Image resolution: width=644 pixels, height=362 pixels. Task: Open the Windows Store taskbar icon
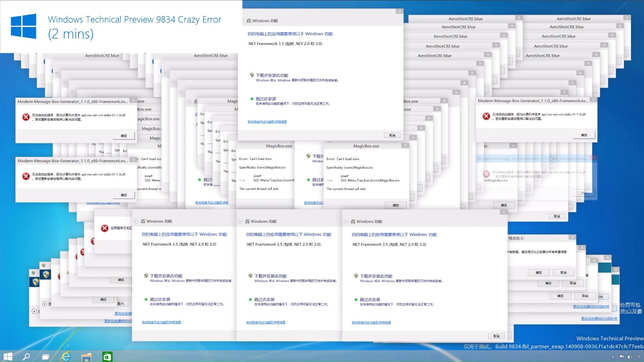tap(107, 357)
